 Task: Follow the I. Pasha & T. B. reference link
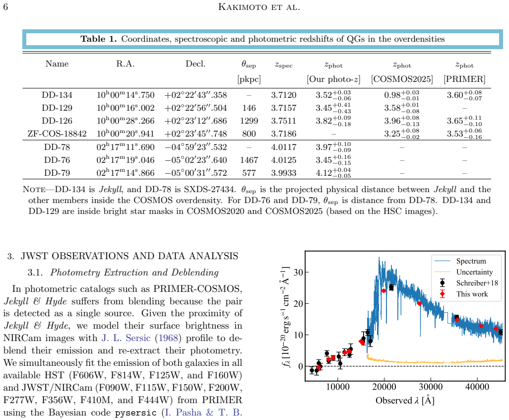(203, 412)
